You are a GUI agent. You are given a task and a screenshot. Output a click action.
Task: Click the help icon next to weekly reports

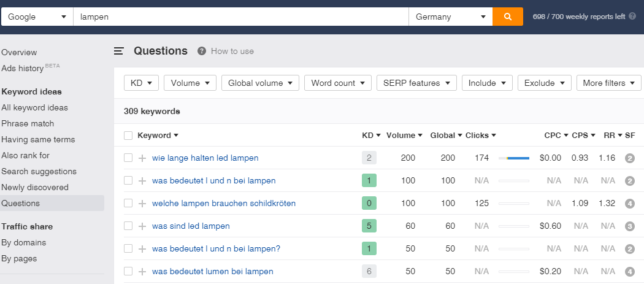(x=632, y=17)
